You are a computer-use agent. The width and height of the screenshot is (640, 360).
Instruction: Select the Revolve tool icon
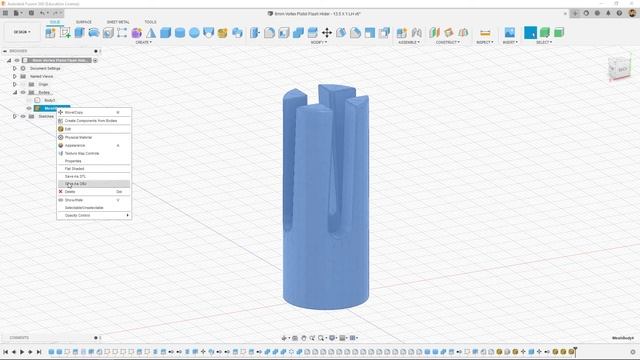[93, 33]
